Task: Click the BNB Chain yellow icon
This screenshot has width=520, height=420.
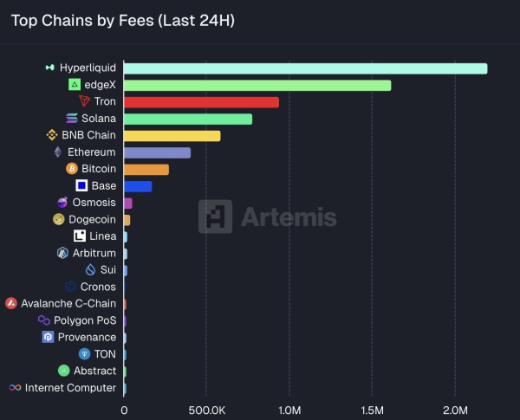Action: pos(51,135)
